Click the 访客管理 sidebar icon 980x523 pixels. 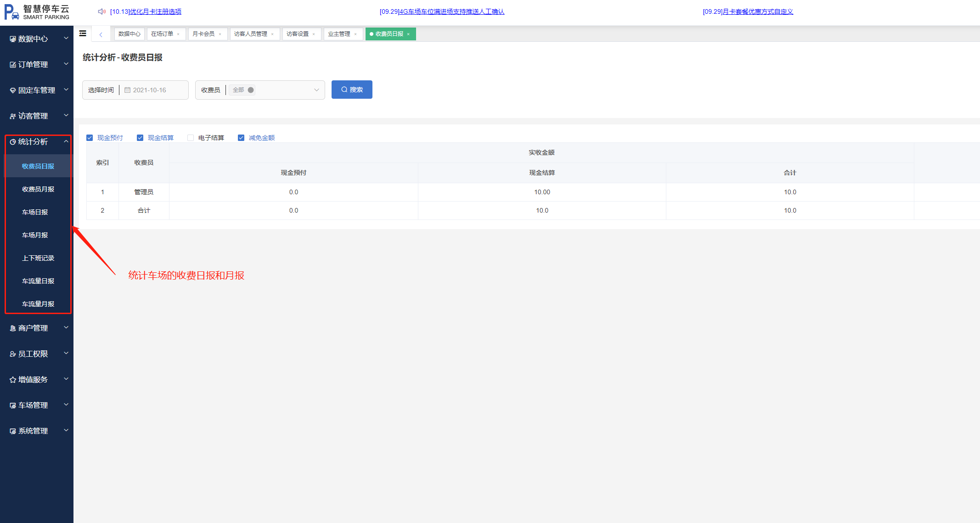(x=13, y=116)
